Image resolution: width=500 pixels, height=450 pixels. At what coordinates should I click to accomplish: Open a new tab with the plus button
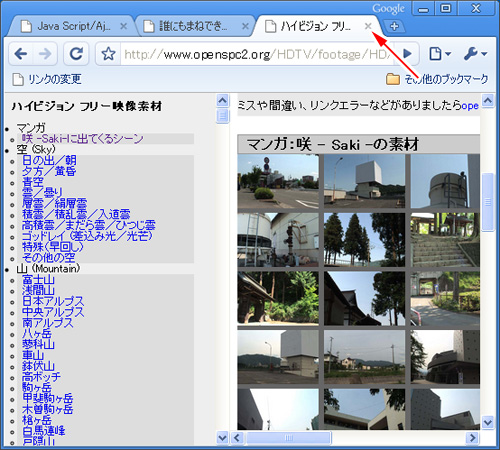click(394, 26)
